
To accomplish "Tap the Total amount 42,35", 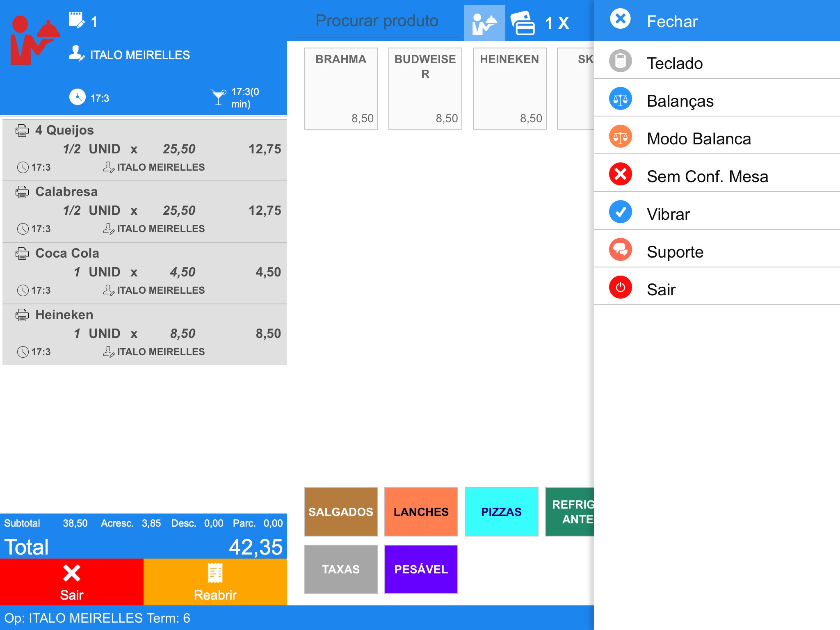I will tap(256, 547).
